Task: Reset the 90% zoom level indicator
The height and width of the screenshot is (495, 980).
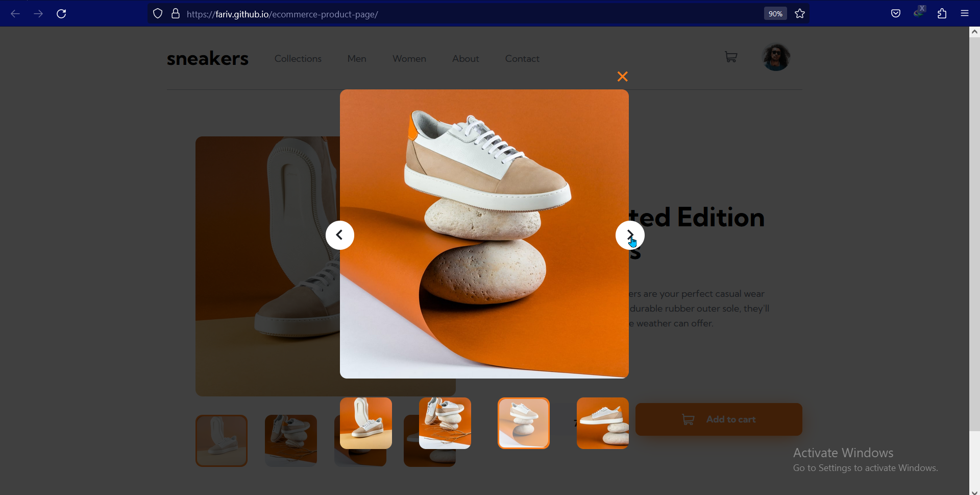Action: (775, 14)
